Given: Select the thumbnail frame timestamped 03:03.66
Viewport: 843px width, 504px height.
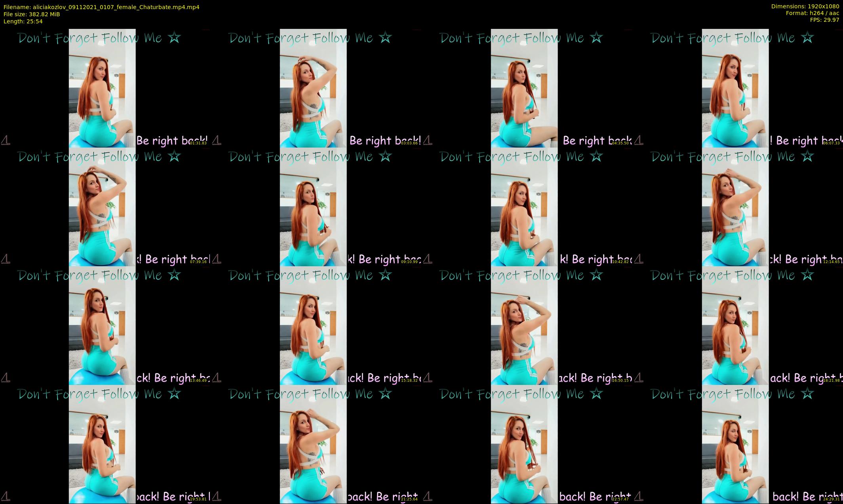Looking at the screenshot, I should click(316, 88).
